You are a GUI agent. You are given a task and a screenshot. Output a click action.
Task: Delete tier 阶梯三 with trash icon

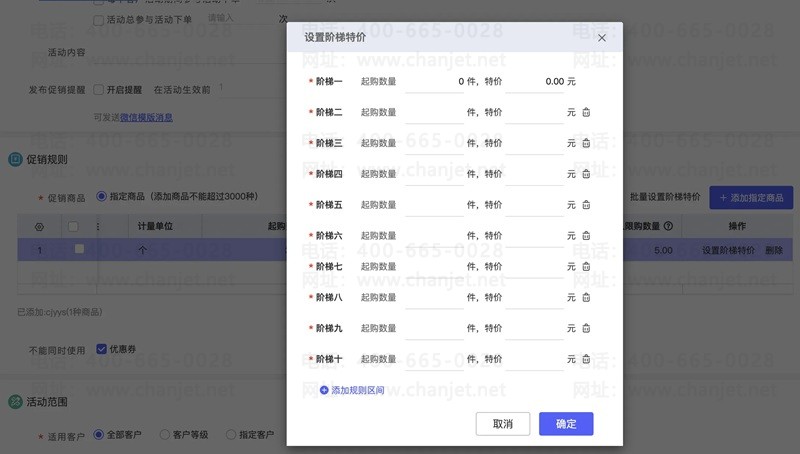pyautogui.click(x=586, y=143)
